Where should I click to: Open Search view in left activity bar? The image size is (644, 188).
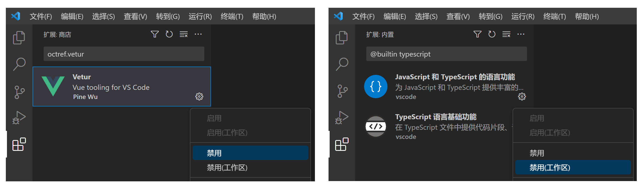pos(19,64)
